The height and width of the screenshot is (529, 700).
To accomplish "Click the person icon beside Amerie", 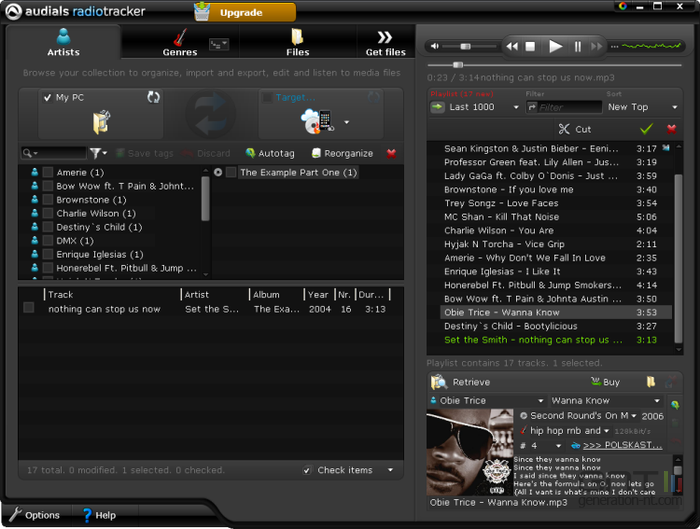I will coord(34,172).
